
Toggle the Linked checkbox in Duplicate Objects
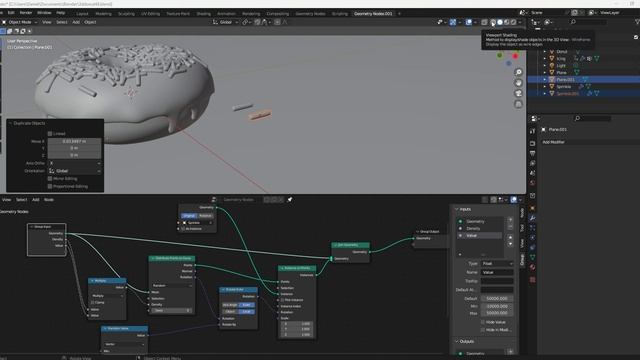click(x=50, y=133)
